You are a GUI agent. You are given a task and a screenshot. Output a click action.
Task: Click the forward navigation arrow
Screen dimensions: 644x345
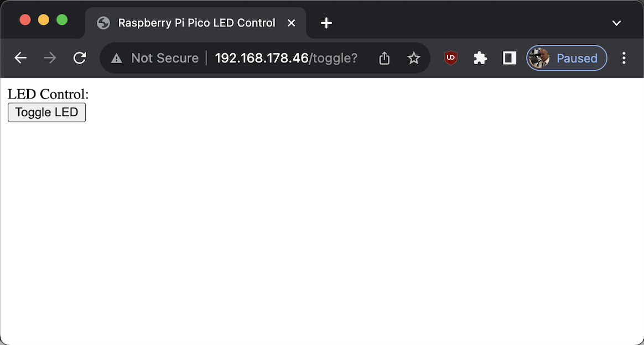[x=50, y=58]
